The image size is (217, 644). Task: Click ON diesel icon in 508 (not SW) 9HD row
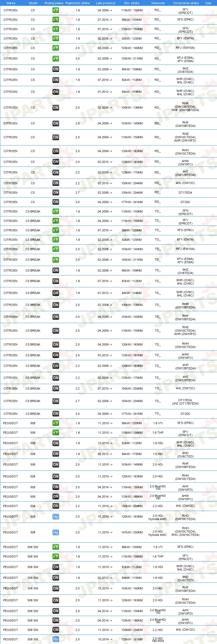pyautogui.click(x=56, y=454)
